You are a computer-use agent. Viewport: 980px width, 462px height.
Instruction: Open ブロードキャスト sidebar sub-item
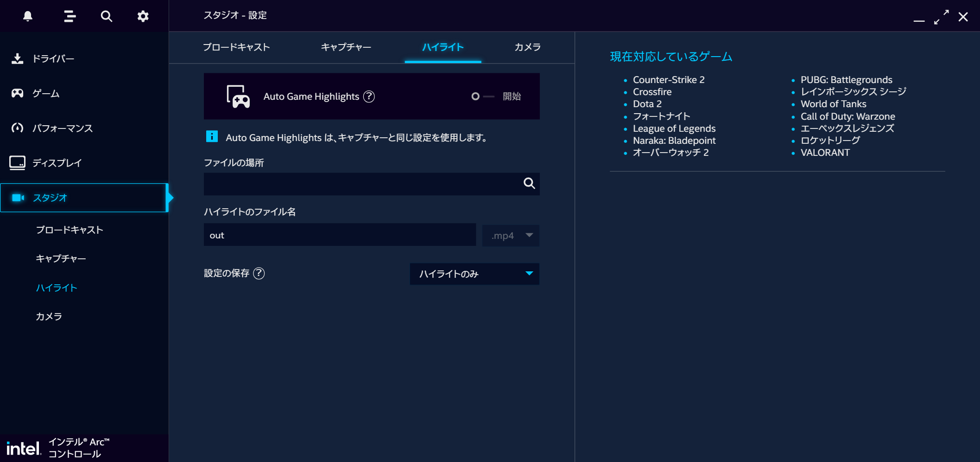tap(70, 230)
